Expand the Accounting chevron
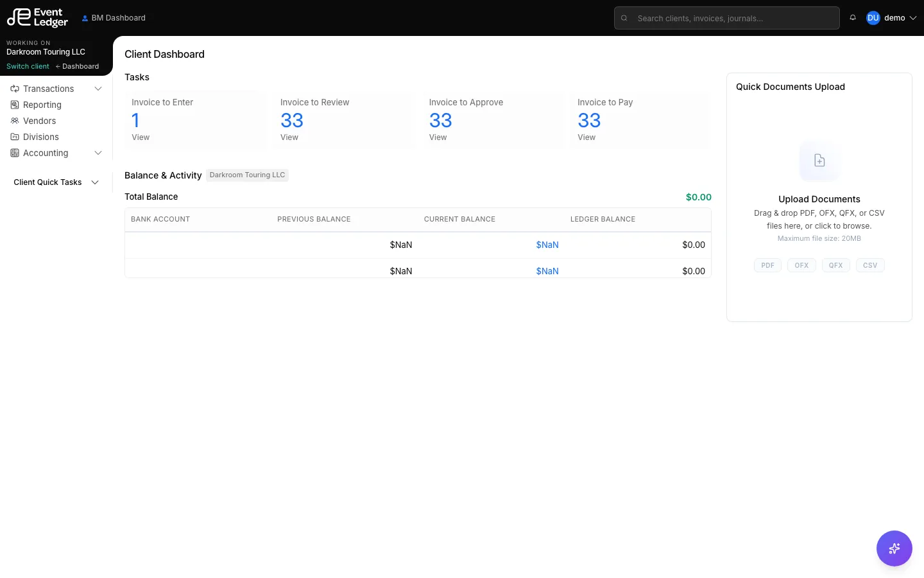Image resolution: width=924 pixels, height=578 pixels. 98,153
